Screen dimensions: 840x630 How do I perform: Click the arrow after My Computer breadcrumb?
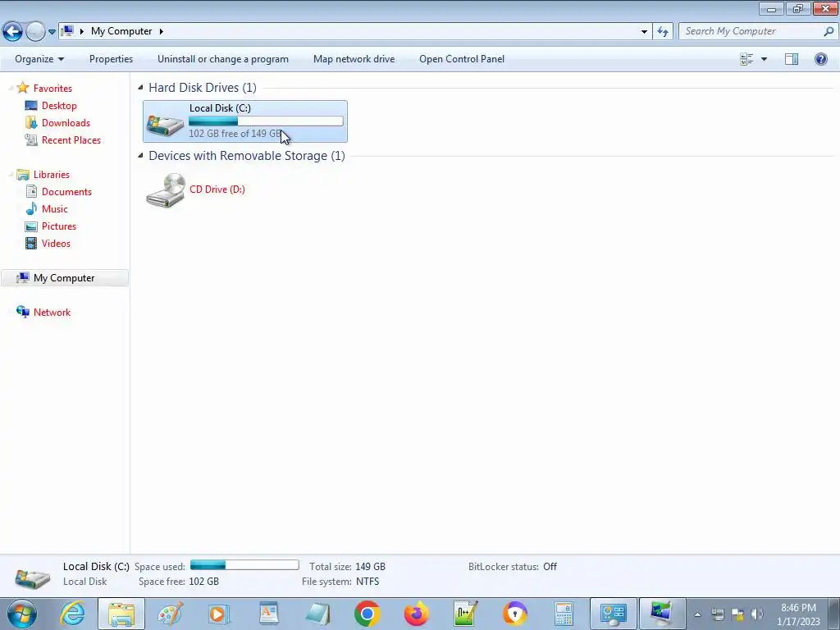[x=161, y=31]
